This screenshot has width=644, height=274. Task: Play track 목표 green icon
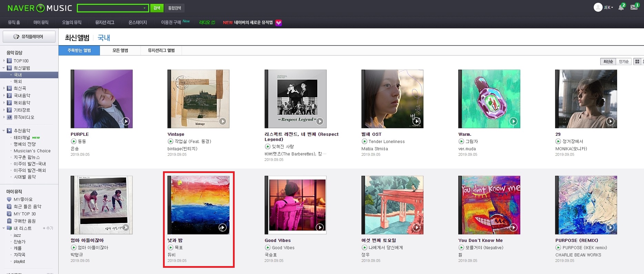170,247
